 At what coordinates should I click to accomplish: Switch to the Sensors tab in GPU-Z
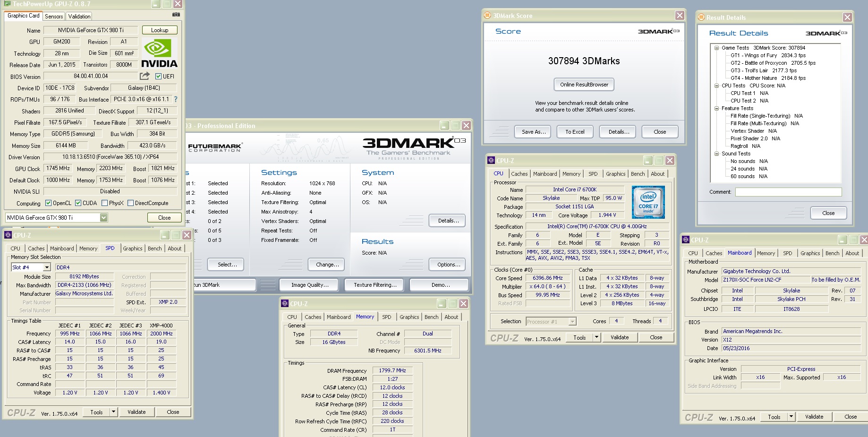pyautogui.click(x=54, y=16)
